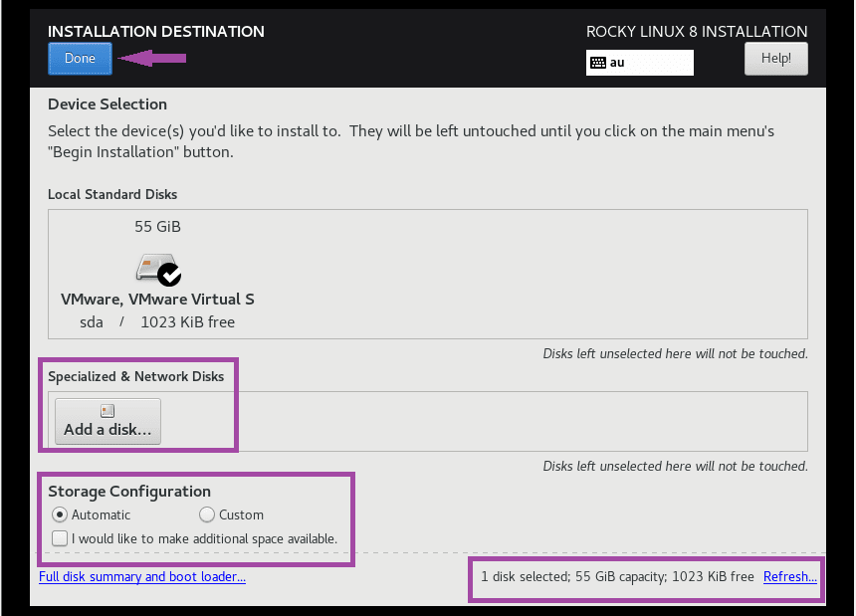856x616 pixels.
Task: Select the Custom storage configuration radio
Action: [207, 514]
